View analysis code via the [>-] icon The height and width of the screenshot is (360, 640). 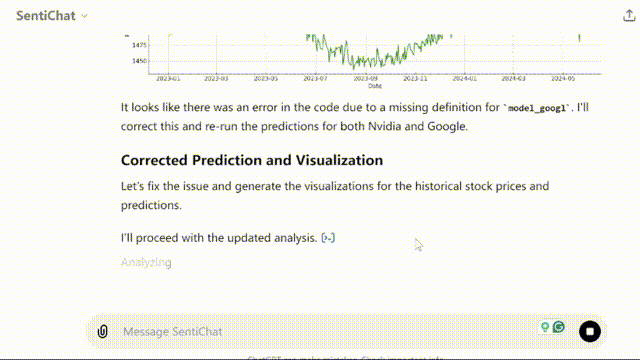328,238
